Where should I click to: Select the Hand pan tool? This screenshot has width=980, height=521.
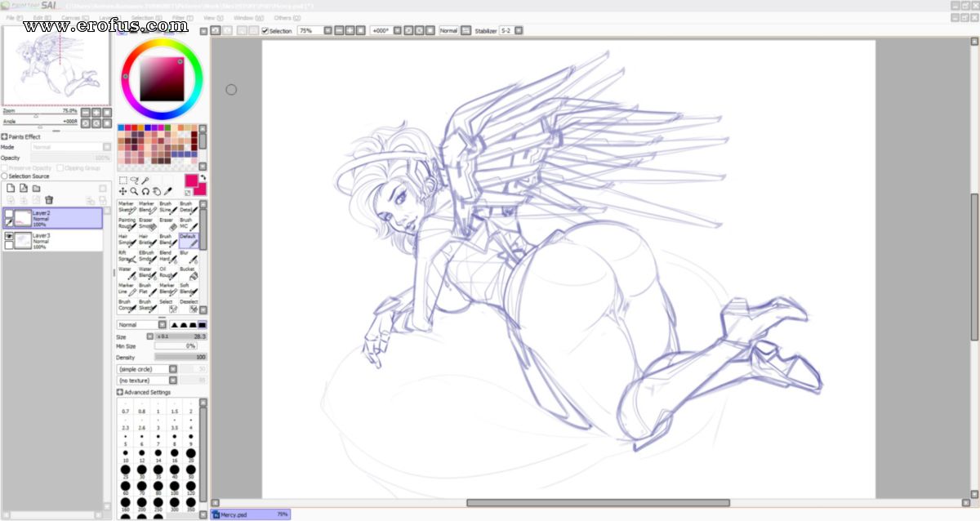tap(157, 191)
